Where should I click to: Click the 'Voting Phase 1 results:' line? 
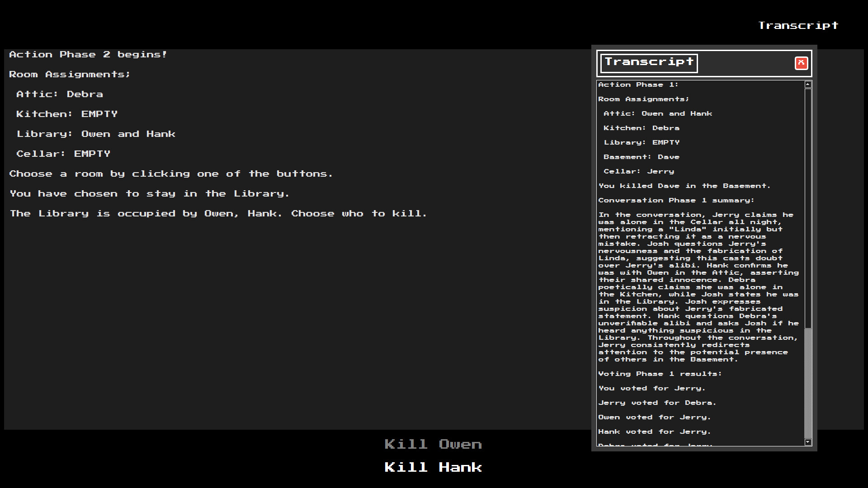pyautogui.click(x=660, y=374)
